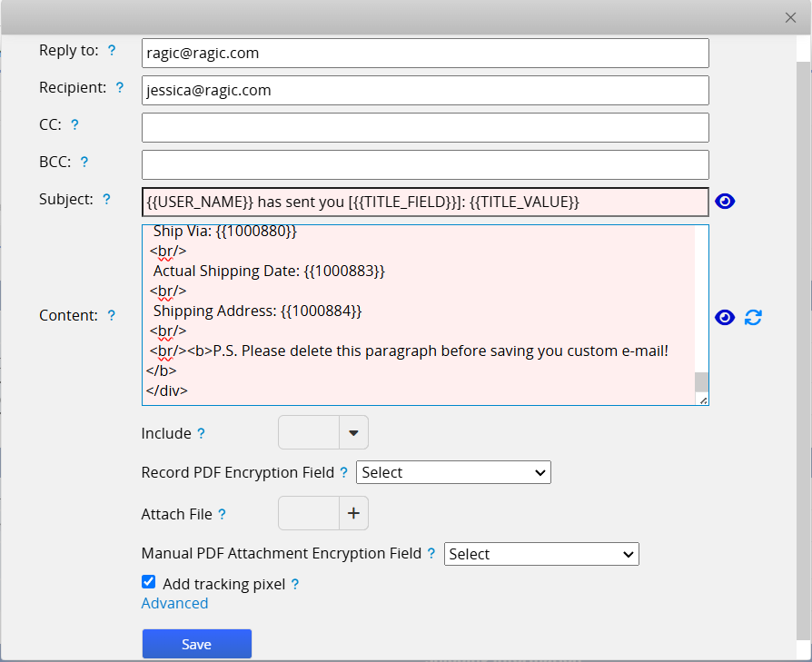The width and height of the screenshot is (812, 662).
Task: Open Record PDF Encryption Field select
Action: point(453,473)
